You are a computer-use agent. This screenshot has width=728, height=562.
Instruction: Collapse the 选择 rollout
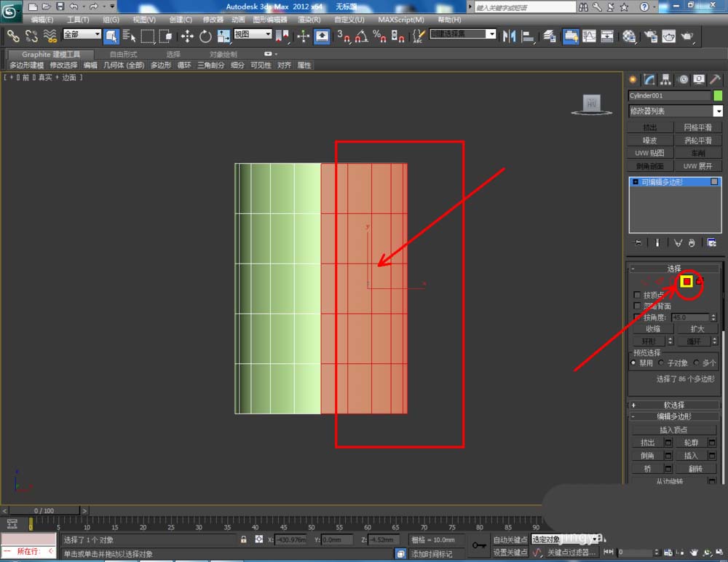673,269
